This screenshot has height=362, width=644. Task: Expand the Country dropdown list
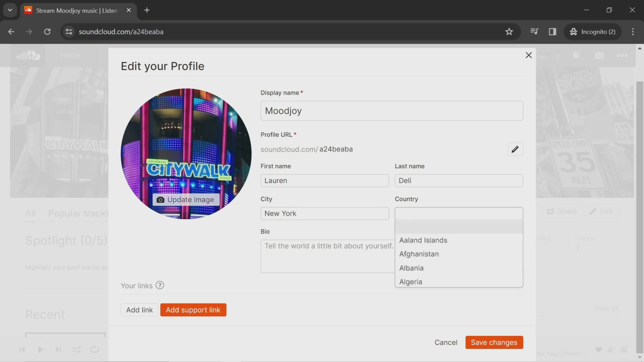click(x=459, y=213)
